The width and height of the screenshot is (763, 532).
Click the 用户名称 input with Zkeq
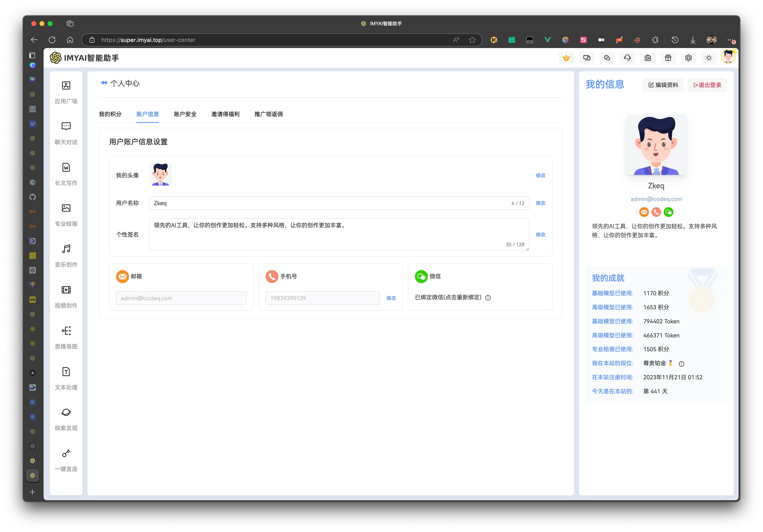[x=339, y=203]
